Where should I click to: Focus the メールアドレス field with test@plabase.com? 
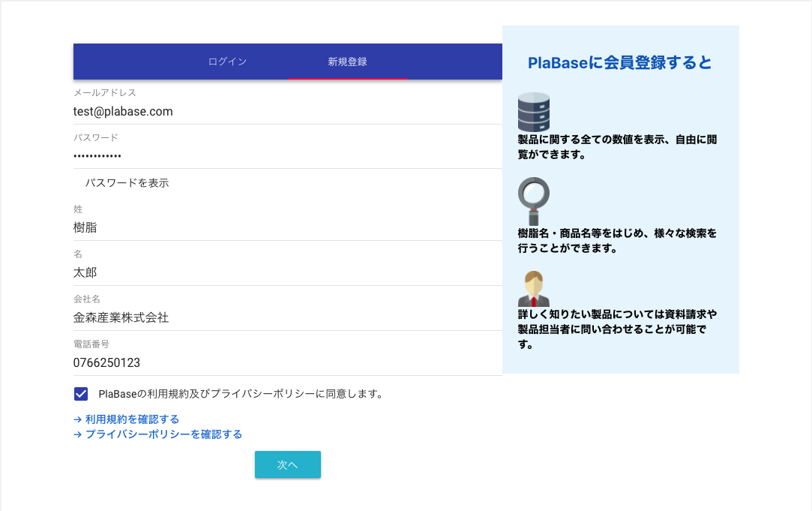coord(287,112)
